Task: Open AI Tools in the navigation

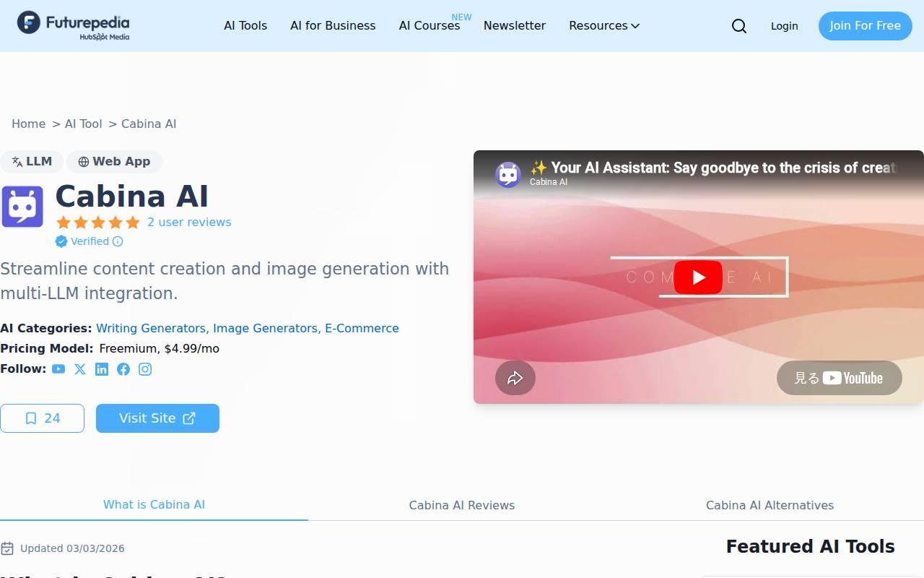Action: point(245,26)
